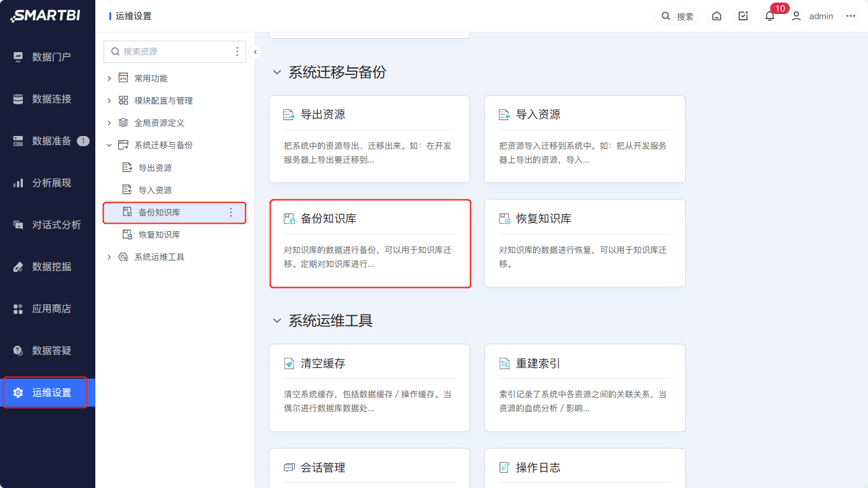Open the task checklist icon in the top bar
The width and height of the screenshot is (868, 488).
[x=743, y=16]
